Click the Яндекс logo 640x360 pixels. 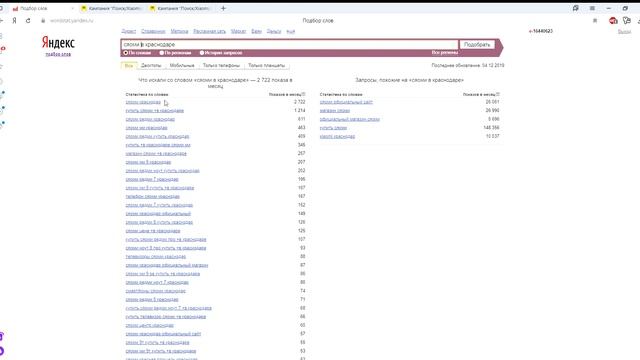click(x=58, y=42)
